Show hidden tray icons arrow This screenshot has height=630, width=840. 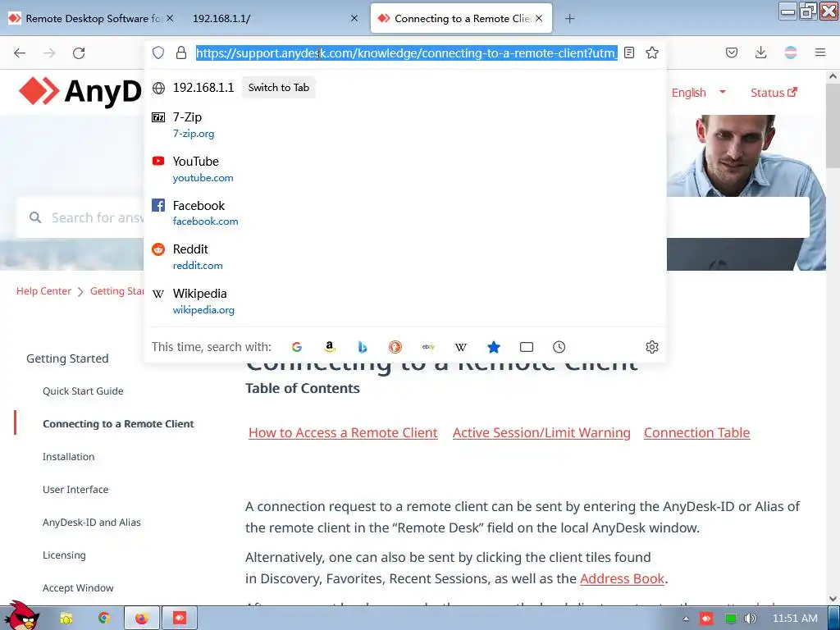[686, 619]
